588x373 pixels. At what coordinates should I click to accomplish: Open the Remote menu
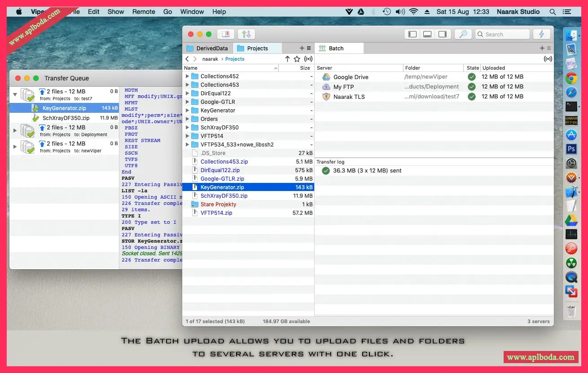[x=144, y=12]
